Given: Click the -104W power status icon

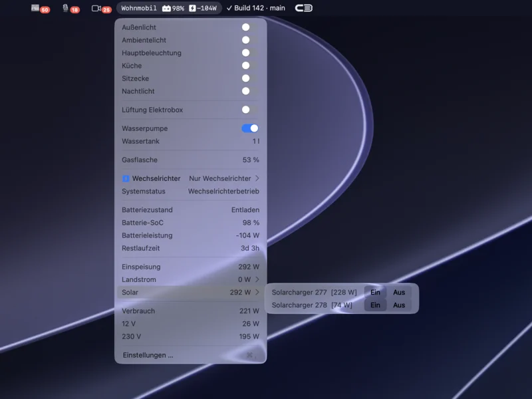Looking at the screenshot, I should [x=203, y=8].
